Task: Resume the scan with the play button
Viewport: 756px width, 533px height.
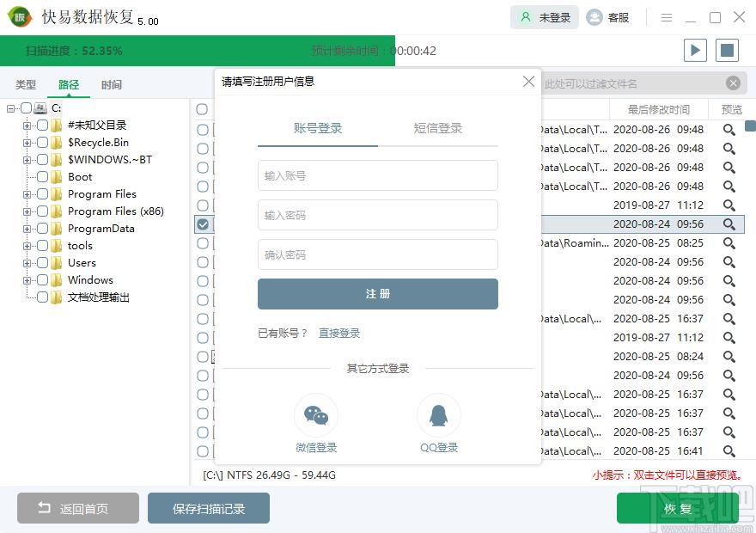Action: point(695,50)
